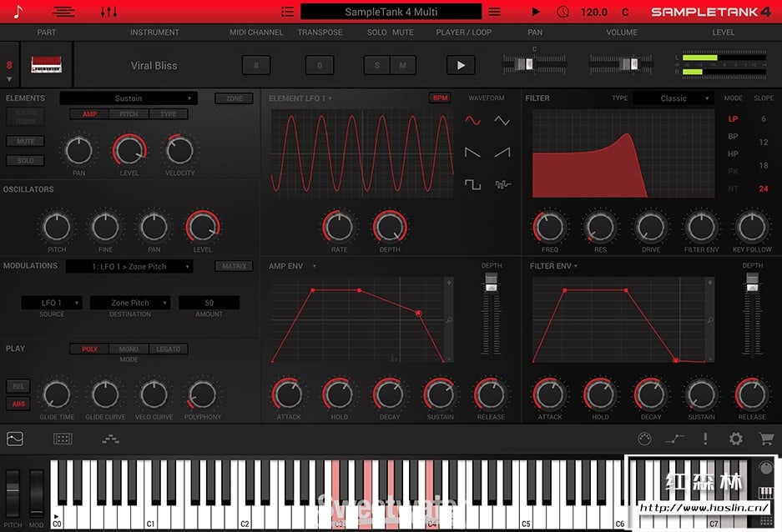Click the modulation AMOUNT field showing 50
Screen dimensions: 782x532
click(x=209, y=303)
